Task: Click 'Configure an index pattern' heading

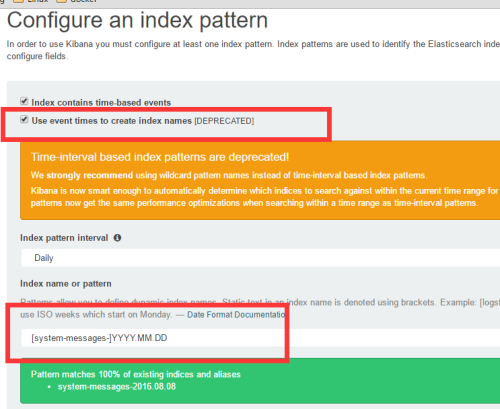Action: pos(137,20)
